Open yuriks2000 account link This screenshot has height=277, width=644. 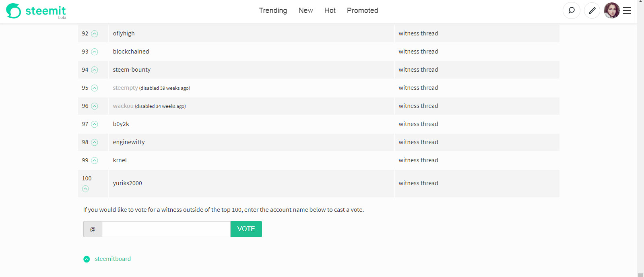[x=128, y=183]
